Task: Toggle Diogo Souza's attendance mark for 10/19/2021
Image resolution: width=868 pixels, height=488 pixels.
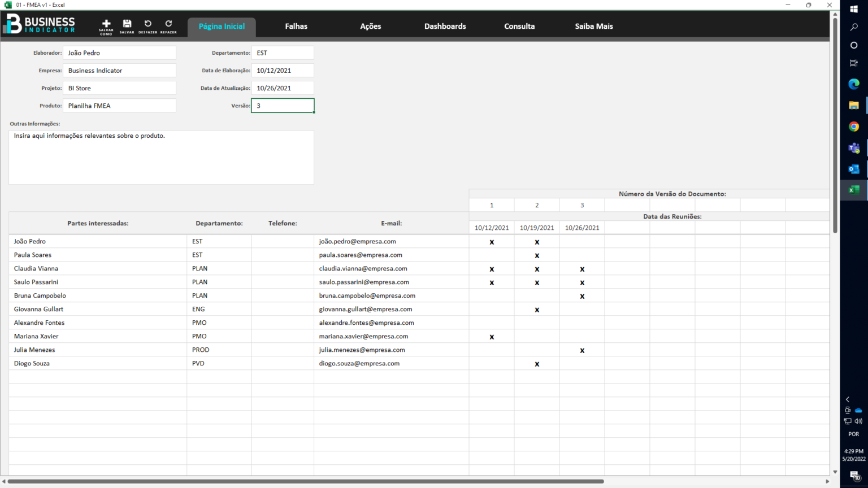Action: click(x=537, y=364)
